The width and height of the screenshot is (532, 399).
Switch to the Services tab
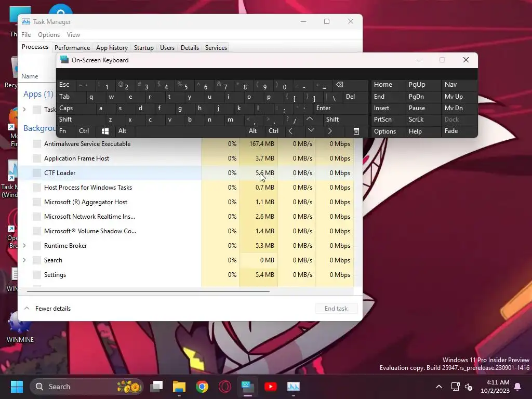216,47
